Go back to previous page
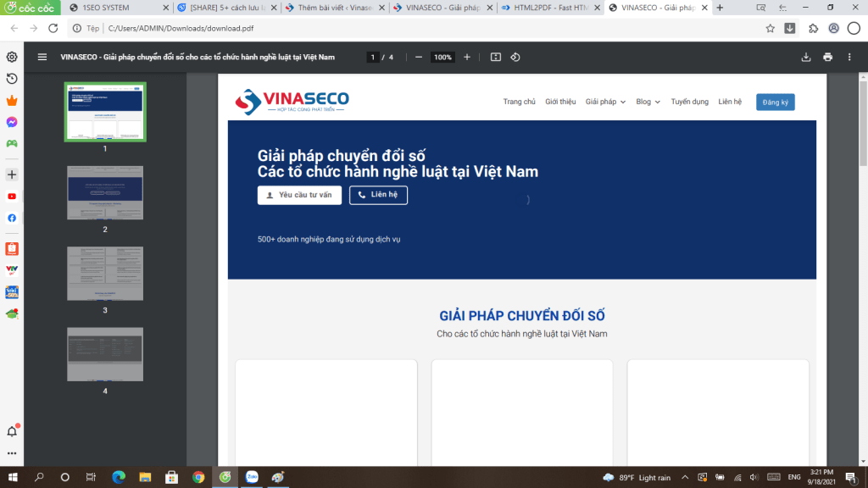Screen dimensions: 868x488 [14, 28]
